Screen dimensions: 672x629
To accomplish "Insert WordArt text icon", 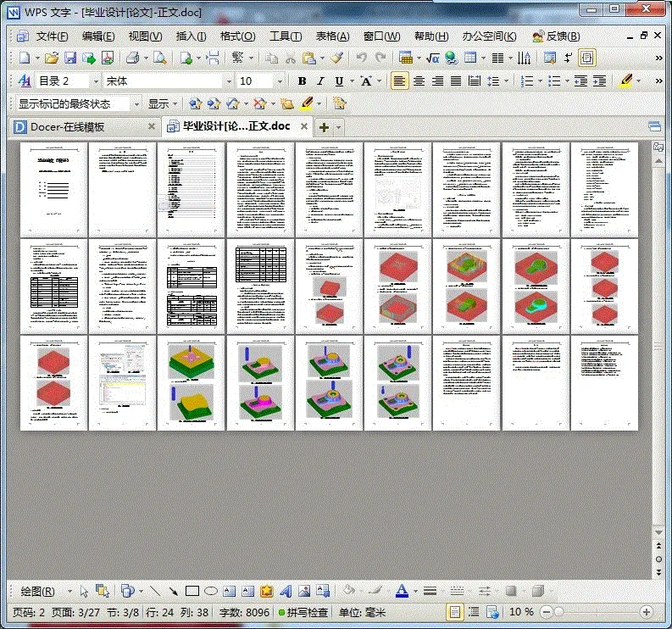I will click(x=286, y=591).
